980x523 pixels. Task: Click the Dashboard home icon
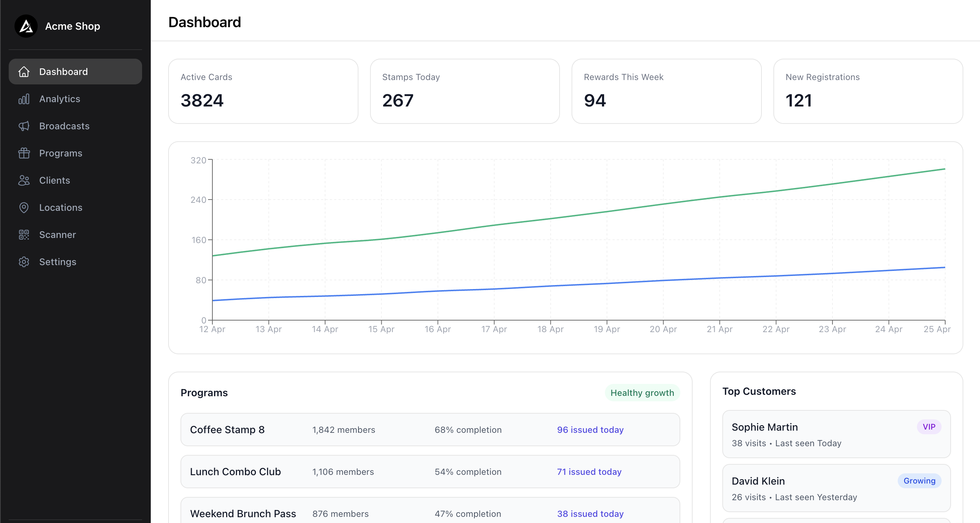24,71
